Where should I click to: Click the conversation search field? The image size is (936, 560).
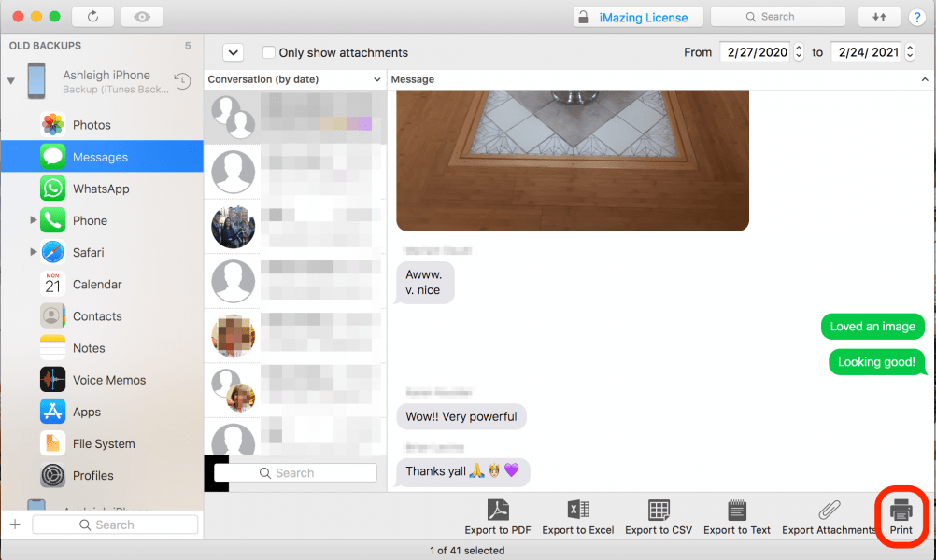tap(295, 473)
